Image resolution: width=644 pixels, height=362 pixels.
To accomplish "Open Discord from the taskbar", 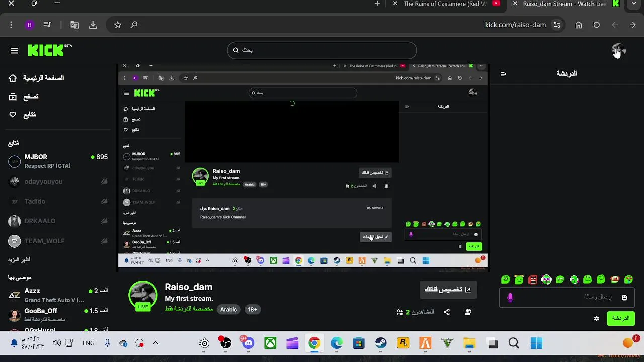I will click(x=248, y=343).
